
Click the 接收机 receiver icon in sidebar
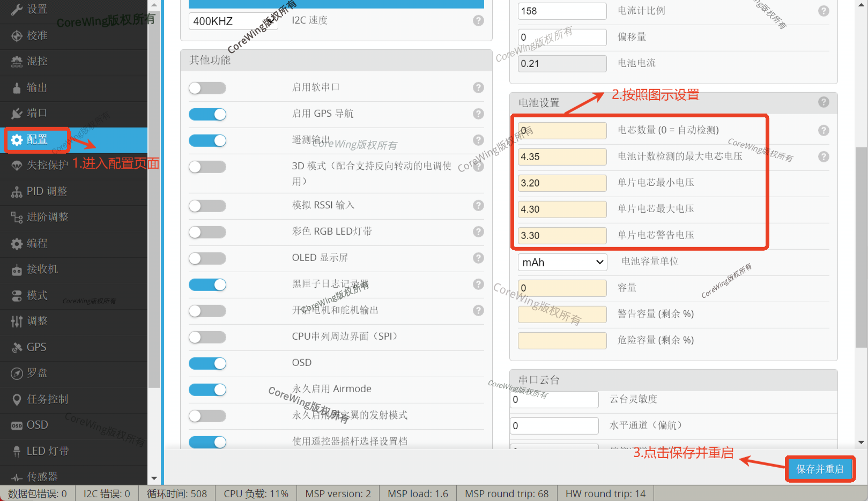pos(17,270)
